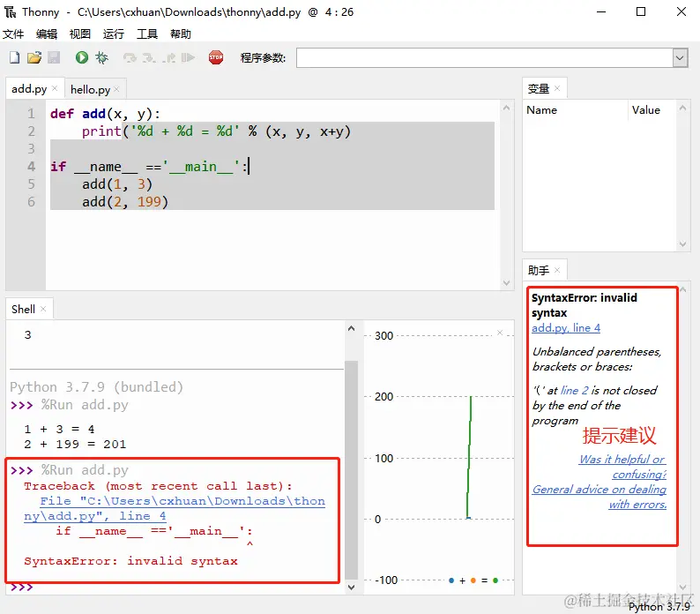Click editor scrollbar up arrow
Screen dimensions: 700x614
point(506,108)
